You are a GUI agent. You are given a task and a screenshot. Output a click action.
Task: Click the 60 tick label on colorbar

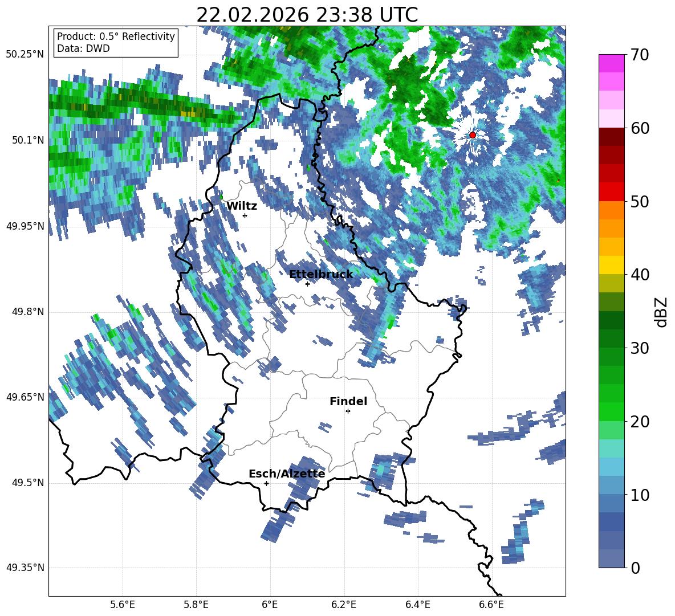[639, 128]
